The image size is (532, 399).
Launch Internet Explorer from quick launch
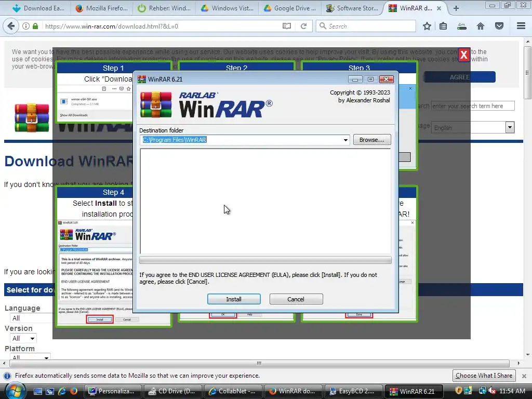pyautogui.click(x=62, y=391)
